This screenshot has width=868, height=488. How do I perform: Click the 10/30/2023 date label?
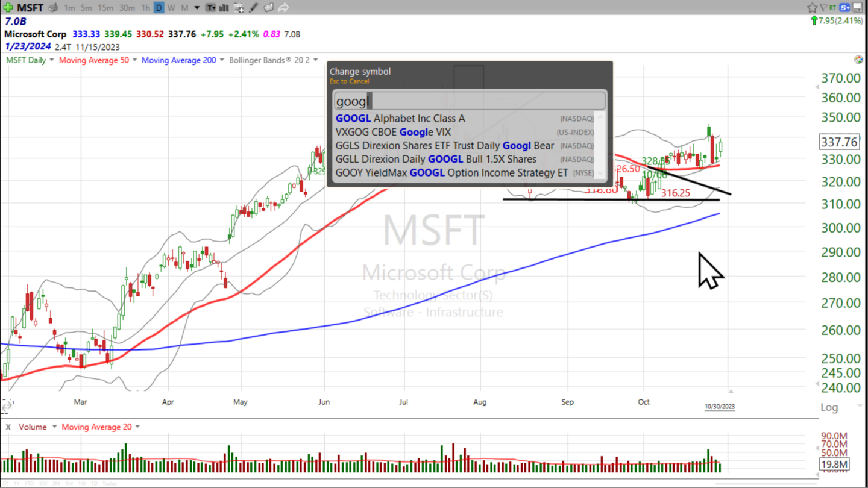point(720,407)
